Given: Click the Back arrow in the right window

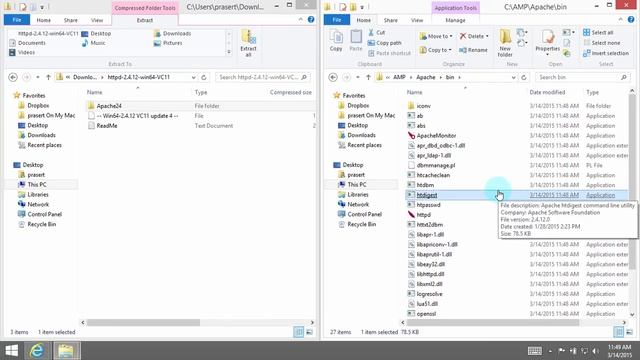Looking at the screenshot, I should (333, 77).
